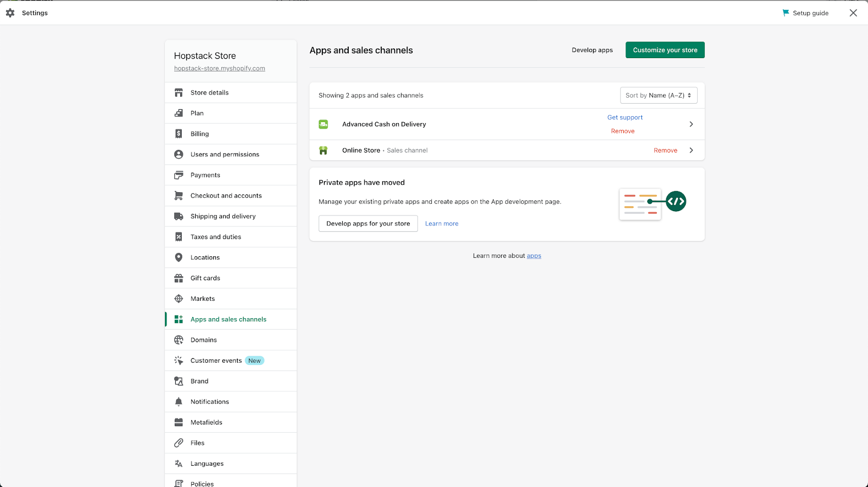Click the Setup guide flag icon
The image size is (868, 487).
[x=786, y=13]
